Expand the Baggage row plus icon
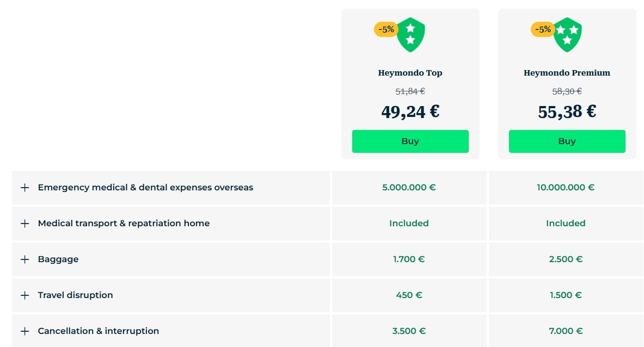 pyautogui.click(x=24, y=259)
